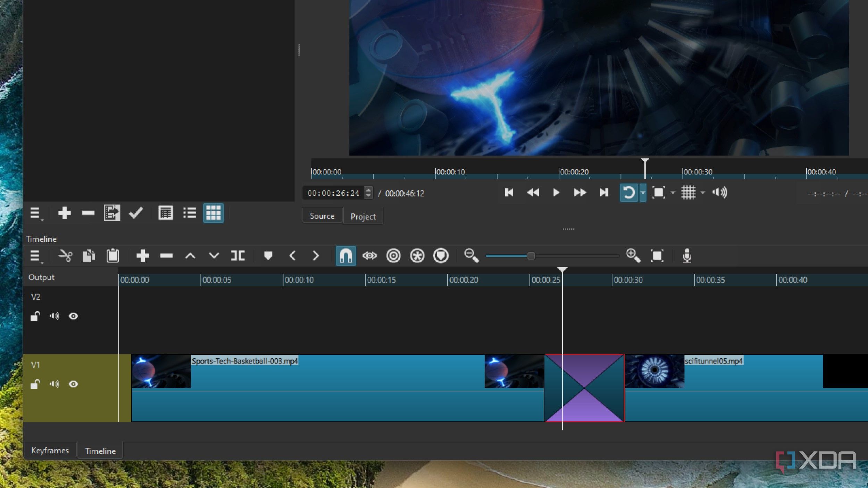Go to previous marker arrow
This screenshot has height=488, width=868.
pos(292,256)
